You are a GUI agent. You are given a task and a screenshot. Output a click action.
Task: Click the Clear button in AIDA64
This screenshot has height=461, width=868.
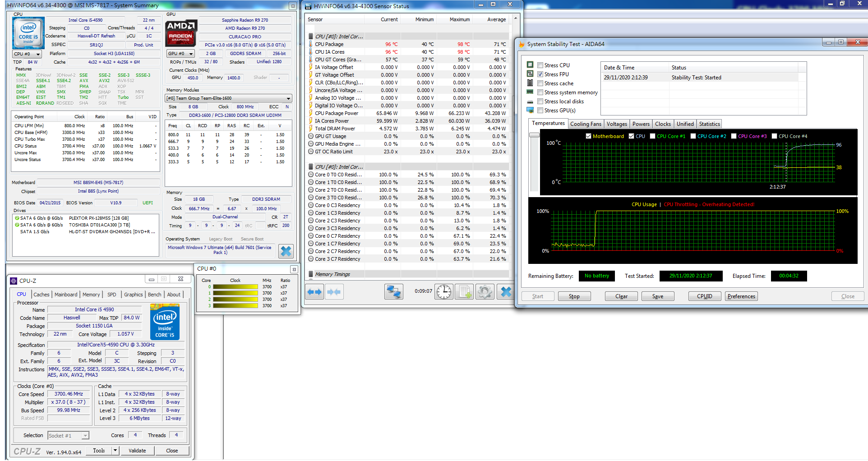pyautogui.click(x=622, y=296)
